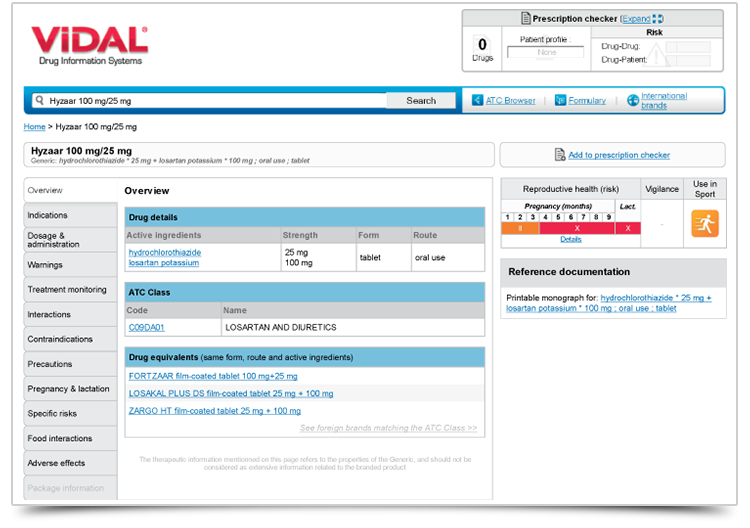This screenshot has width=750, height=528.
Task: Open the Indications tab
Action: [70, 215]
